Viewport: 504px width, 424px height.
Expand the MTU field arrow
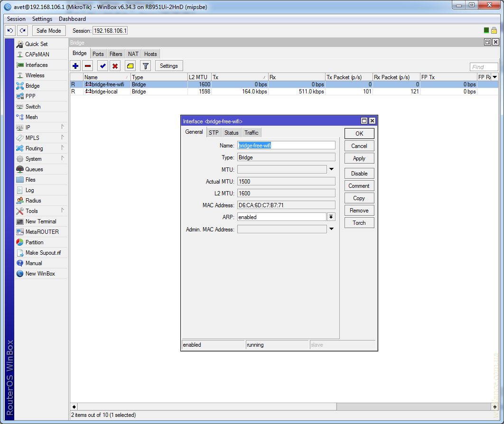[x=331, y=169]
